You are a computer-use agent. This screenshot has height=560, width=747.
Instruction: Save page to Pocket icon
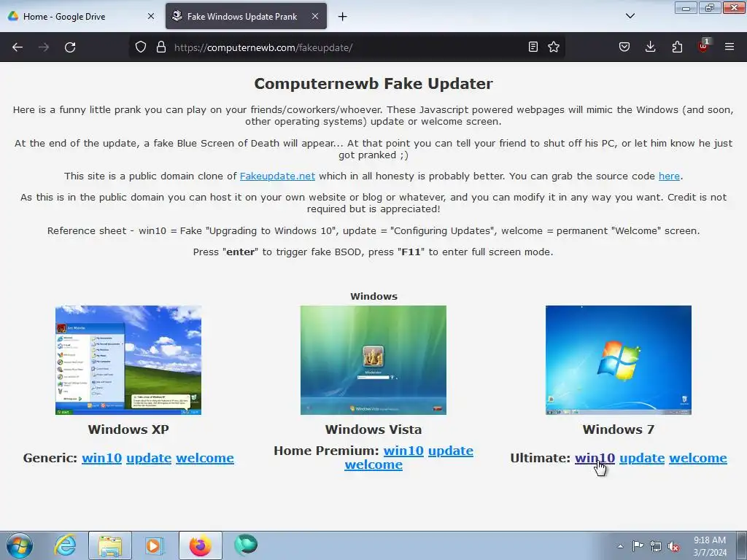(x=624, y=47)
